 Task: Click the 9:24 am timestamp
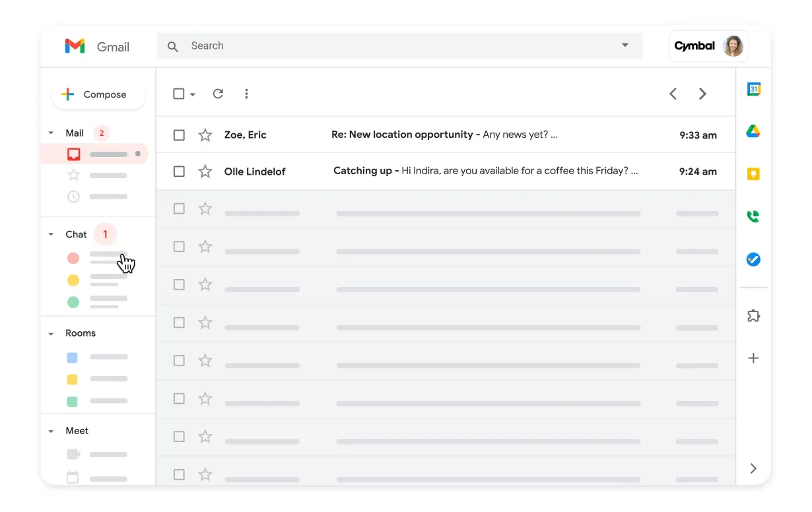pos(698,172)
